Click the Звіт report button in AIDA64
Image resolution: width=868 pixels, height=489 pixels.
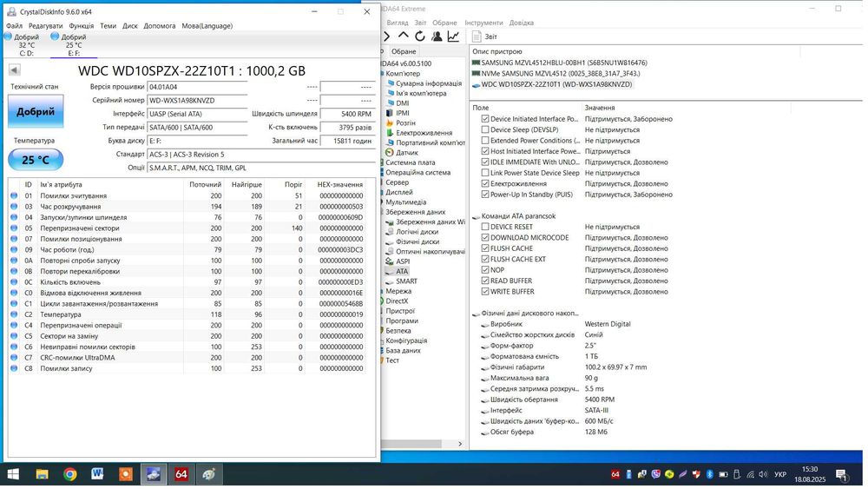click(485, 36)
